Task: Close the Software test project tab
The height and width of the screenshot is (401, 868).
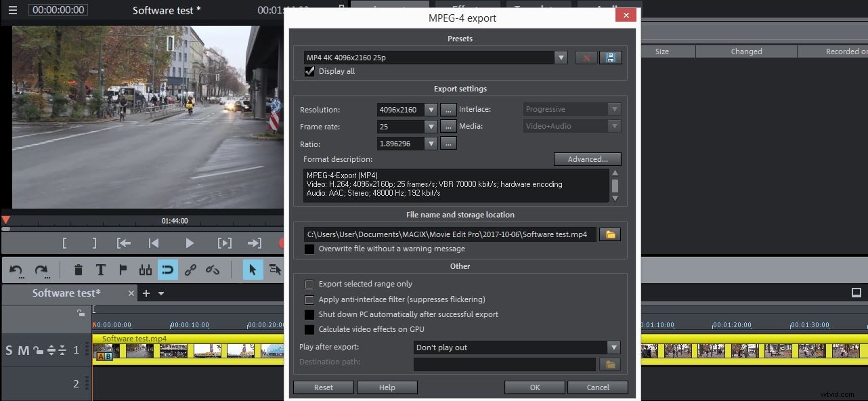Action: pyautogui.click(x=131, y=293)
